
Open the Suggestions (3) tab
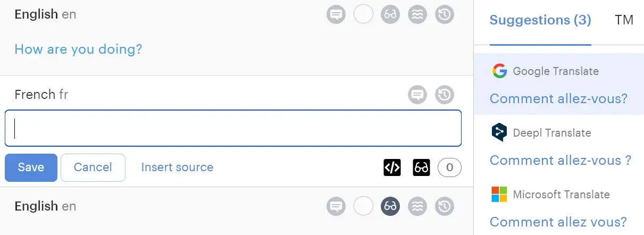(x=540, y=20)
